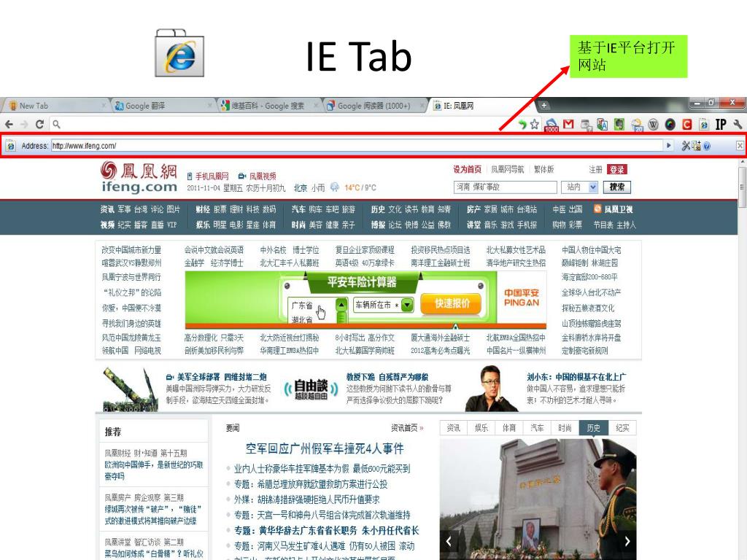Click the window-with-badge extension icon beside Gmail
Screen dimensions: 747x560
point(586,125)
